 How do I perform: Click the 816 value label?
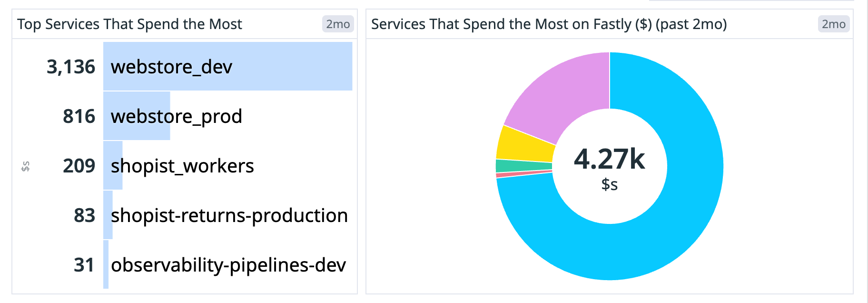[x=79, y=116]
